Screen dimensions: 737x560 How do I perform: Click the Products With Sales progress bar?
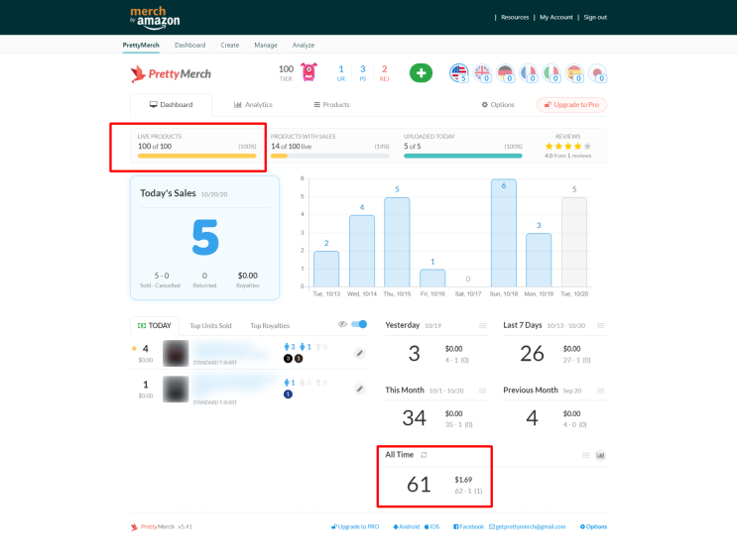click(x=330, y=156)
